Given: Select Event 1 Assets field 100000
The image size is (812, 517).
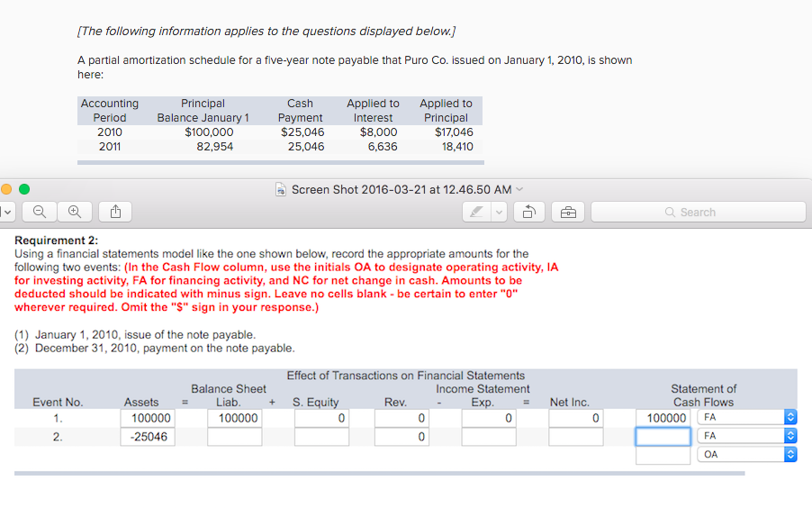Looking at the screenshot, I should (148, 418).
